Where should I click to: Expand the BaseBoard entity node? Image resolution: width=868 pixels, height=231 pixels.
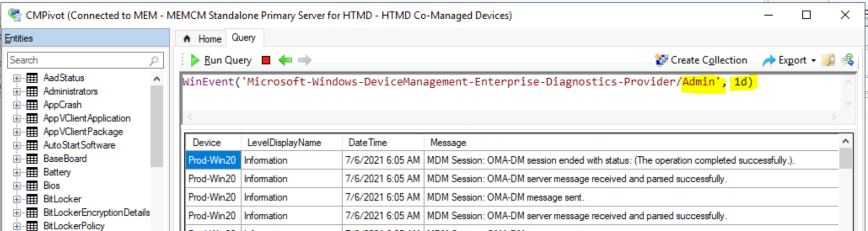[x=17, y=159]
